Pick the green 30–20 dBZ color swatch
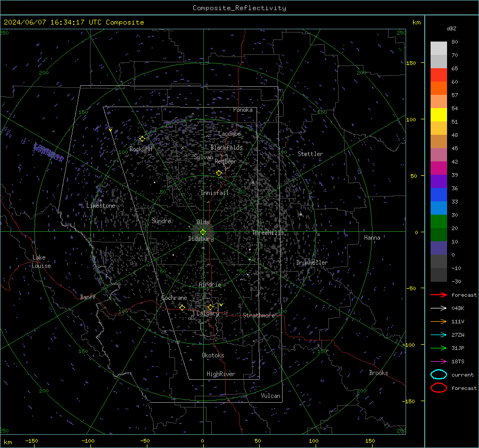Viewport: 479px width, 448px height. (x=439, y=222)
